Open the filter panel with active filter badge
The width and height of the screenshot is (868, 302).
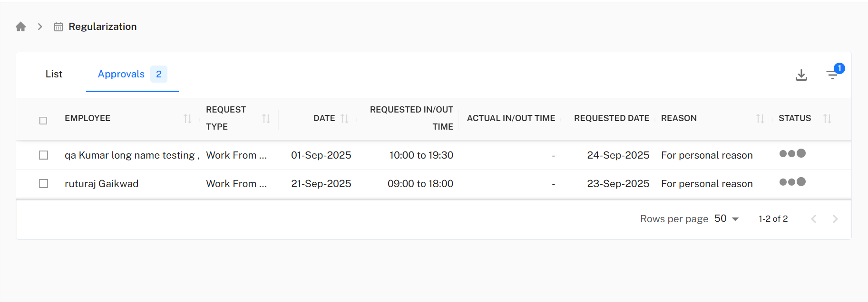click(x=832, y=75)
